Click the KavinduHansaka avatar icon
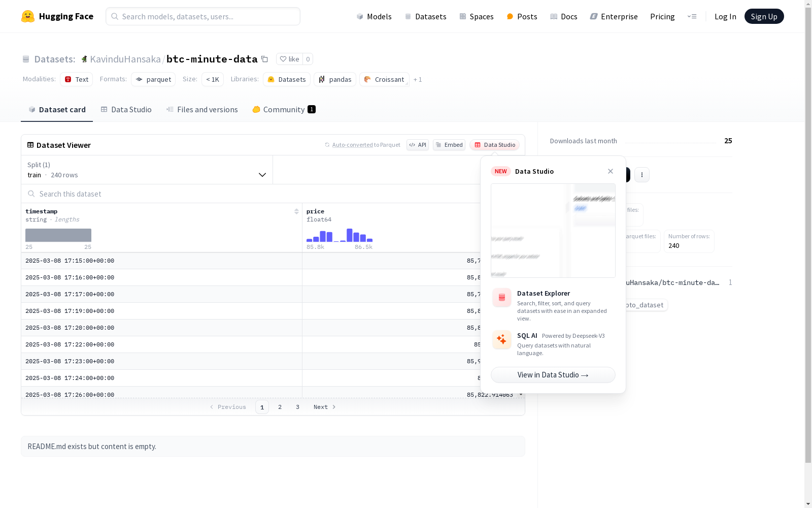 (x=84, y=59)
